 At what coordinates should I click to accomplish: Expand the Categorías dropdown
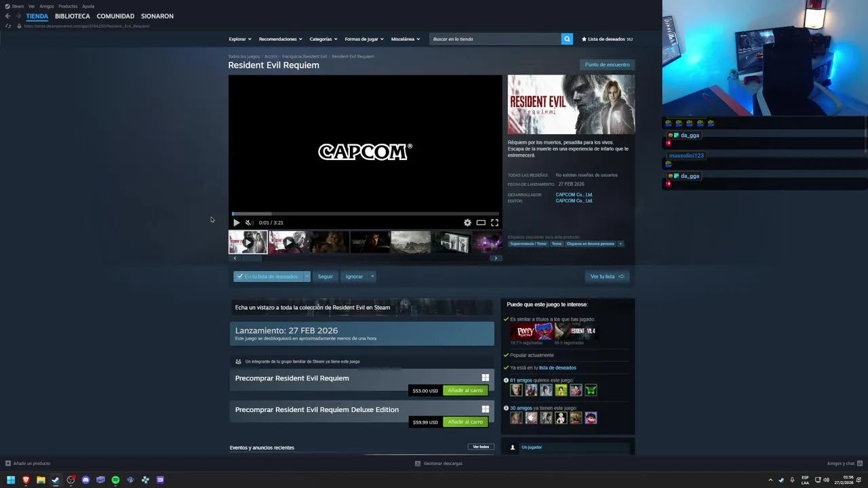point(323,39)
